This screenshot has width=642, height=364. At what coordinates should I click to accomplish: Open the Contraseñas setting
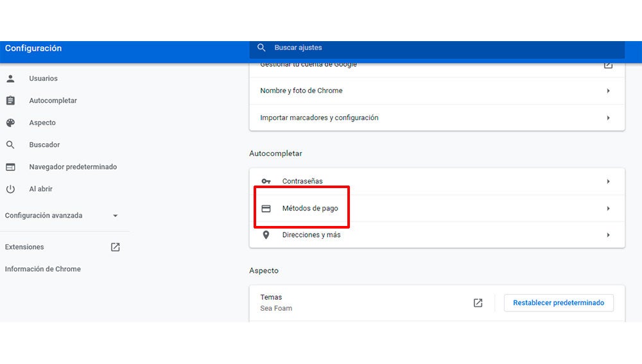[x=437, y=182]
